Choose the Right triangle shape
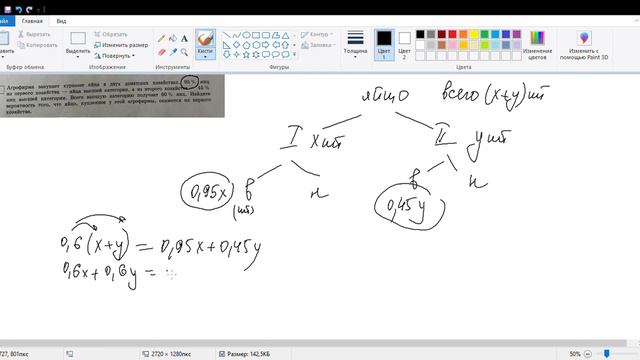Image resolution: width=640 pixels, height=360 pixels. [x=227, y=45]
